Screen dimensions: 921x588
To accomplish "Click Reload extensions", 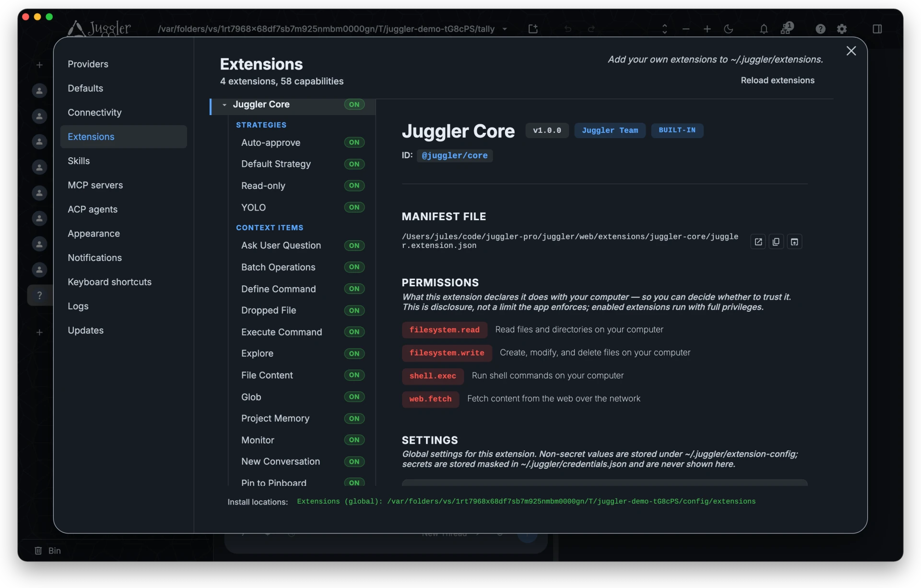I will click(x=778, y=81).
